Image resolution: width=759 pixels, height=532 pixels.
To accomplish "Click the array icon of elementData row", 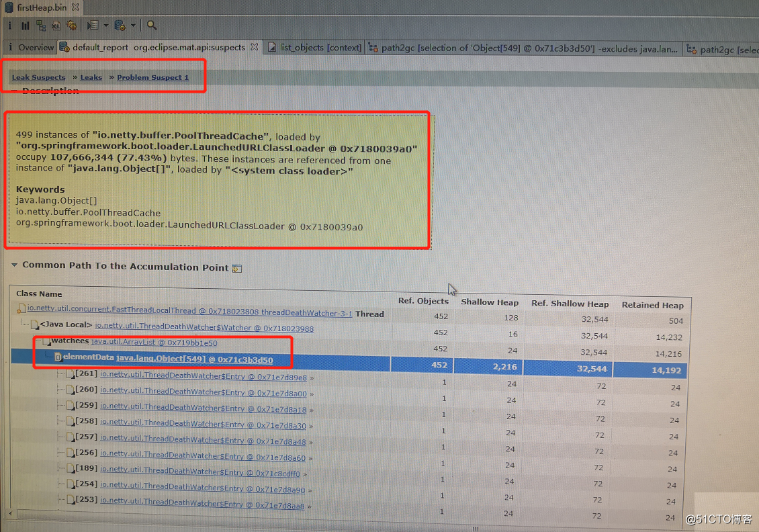I will [x=58, y=357].
